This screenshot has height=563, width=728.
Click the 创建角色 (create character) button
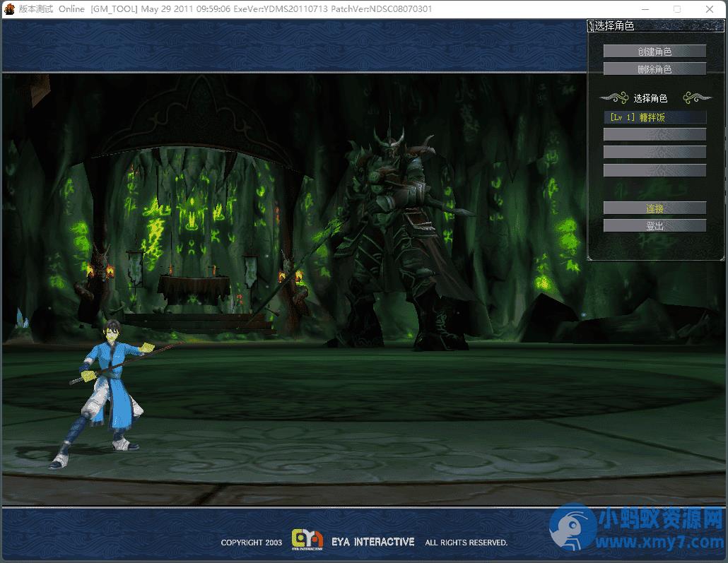pos(654,51)
